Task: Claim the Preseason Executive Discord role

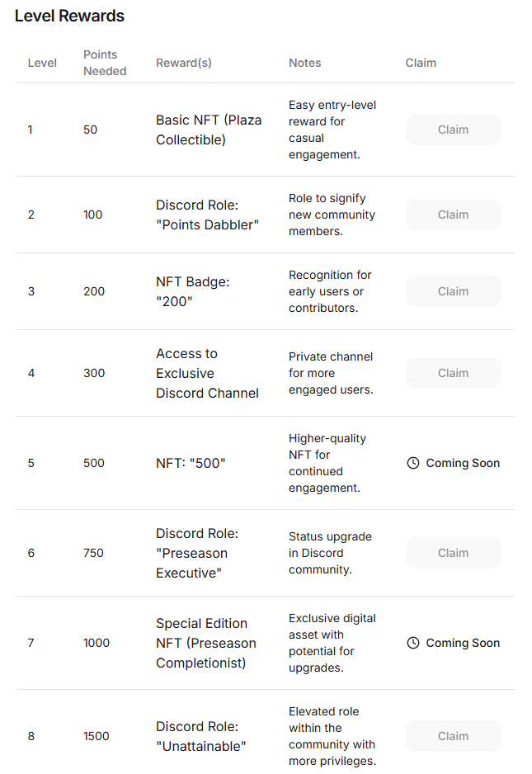Action: (x=453, y=553)
